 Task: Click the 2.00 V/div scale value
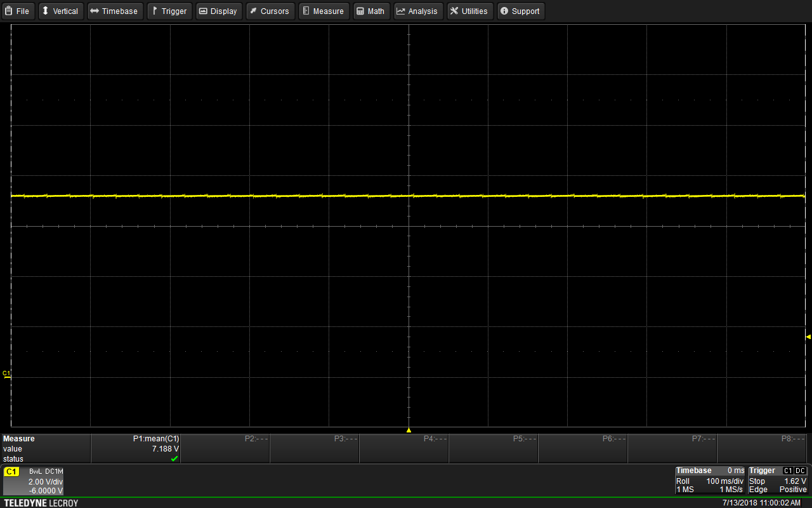point(45,482)
